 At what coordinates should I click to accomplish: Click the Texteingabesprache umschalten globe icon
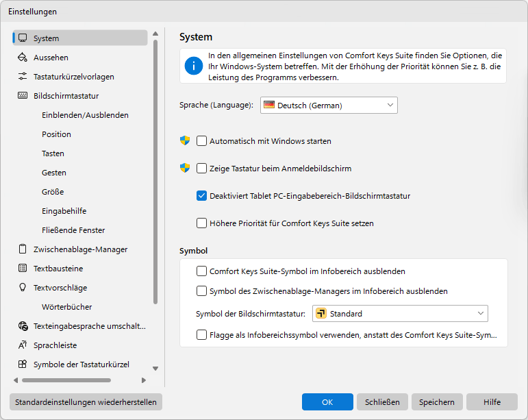tap(23, 325)
